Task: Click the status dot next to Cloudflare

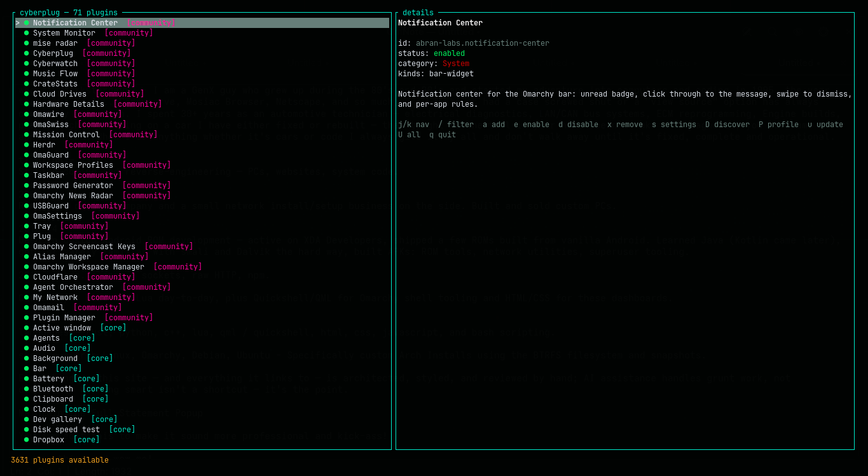Action: (x=27, y=277)
